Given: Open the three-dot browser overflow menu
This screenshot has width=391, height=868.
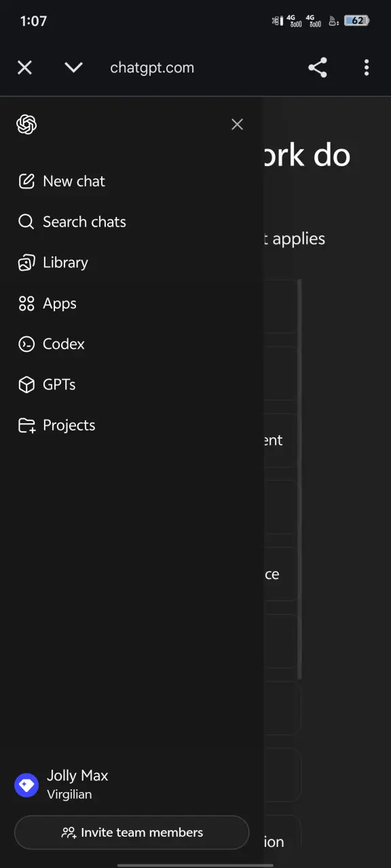Looking at the screenshot, I should click(x=367, y=67).
